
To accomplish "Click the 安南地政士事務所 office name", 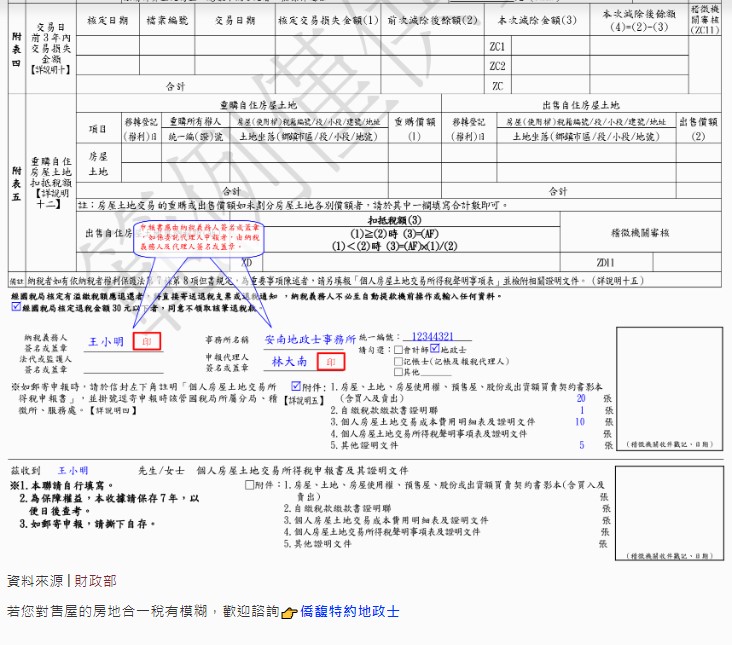I will point(310,340).
